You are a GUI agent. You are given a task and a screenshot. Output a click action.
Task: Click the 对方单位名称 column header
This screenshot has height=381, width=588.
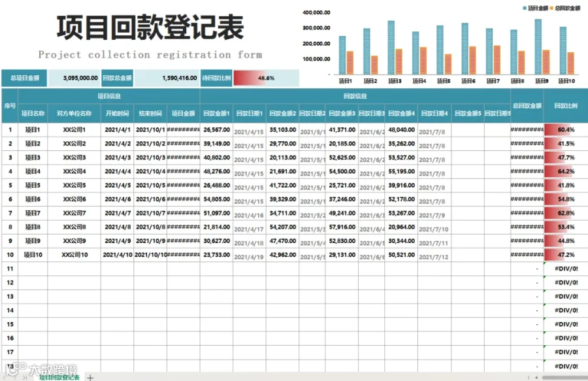(74, 113)
